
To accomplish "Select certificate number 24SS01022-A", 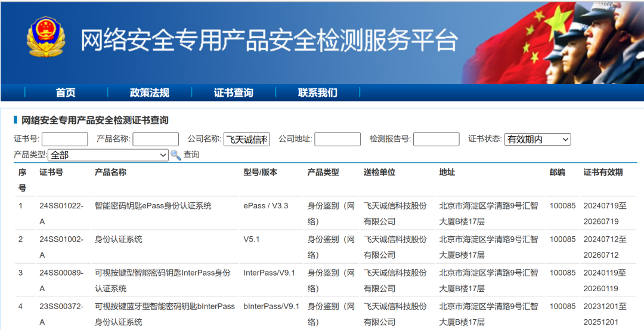I will point(61,214).
